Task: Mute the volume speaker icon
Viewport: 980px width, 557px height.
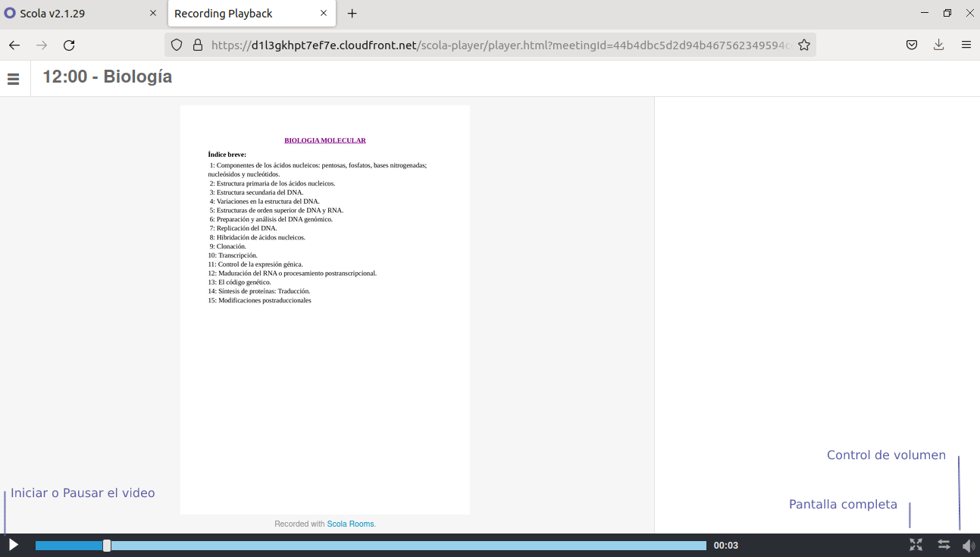Action: 968,546
